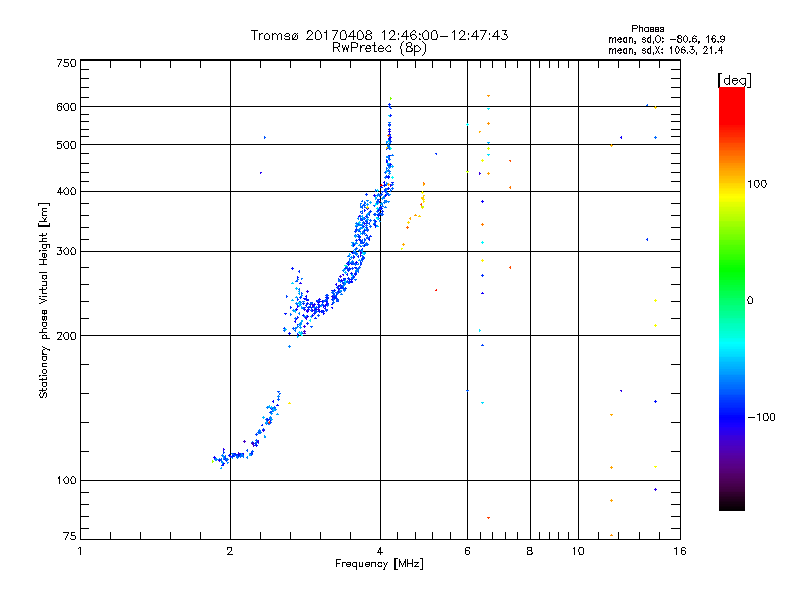Click the height axis '100' tick label
This screenshot has height=600, width=800.
pyautogui.click(x=66, y=481)
